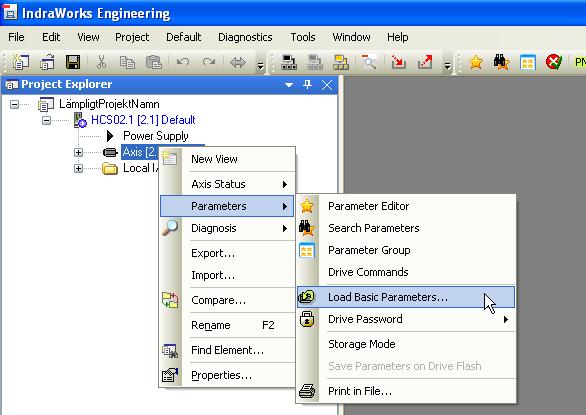Select LämpligtProjektNamn in project tree

coord(109,104)
